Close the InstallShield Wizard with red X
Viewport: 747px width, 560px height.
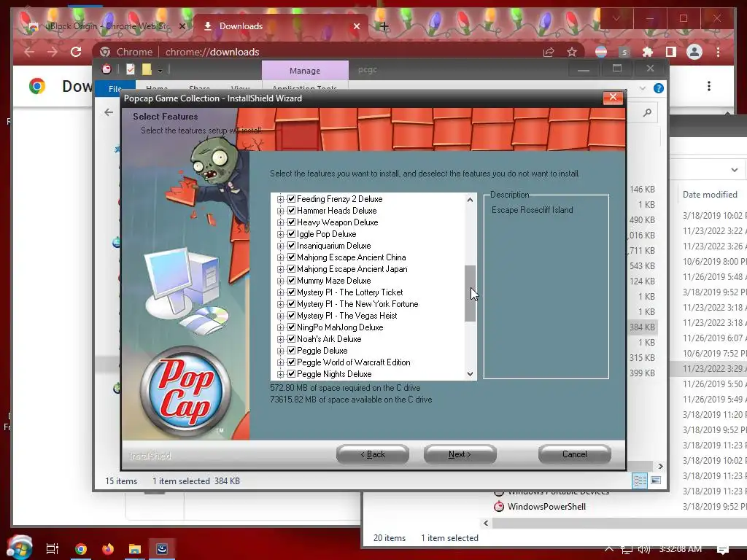click(x=613, y=98)
